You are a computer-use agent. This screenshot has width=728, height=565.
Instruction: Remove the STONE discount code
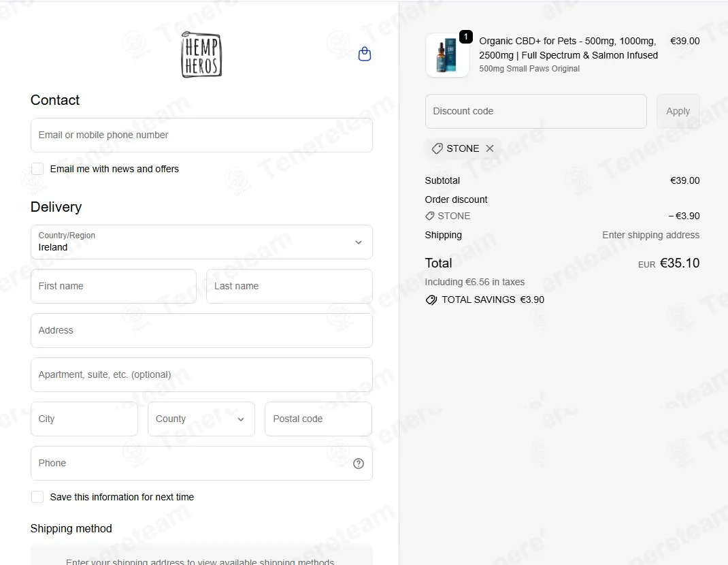click(489, 148)
